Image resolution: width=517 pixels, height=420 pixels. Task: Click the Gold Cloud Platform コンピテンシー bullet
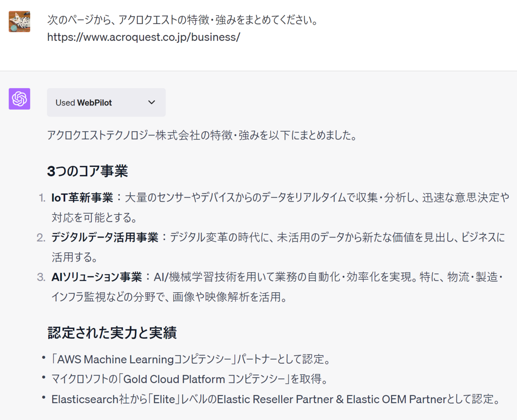[189, 379]
